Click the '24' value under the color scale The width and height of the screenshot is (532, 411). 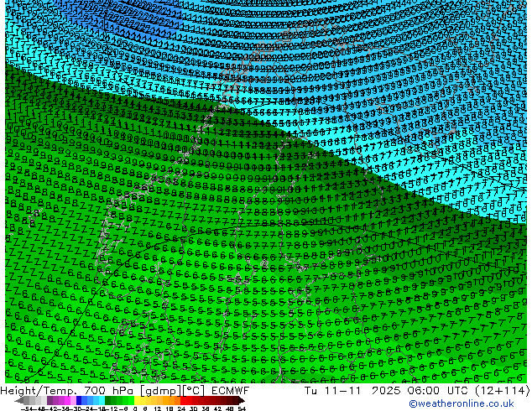click(x=181, y=408)
